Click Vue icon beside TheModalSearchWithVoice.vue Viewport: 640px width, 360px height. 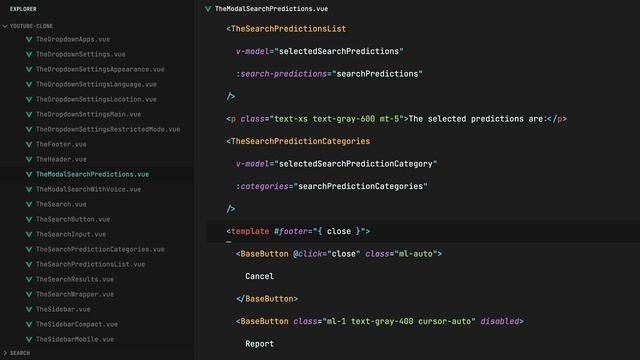tap(29, 189)
